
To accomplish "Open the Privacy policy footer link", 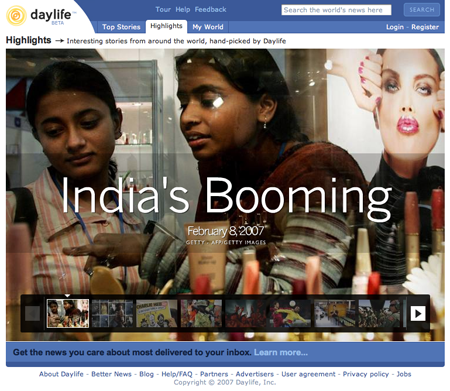I will click(366, 374).
